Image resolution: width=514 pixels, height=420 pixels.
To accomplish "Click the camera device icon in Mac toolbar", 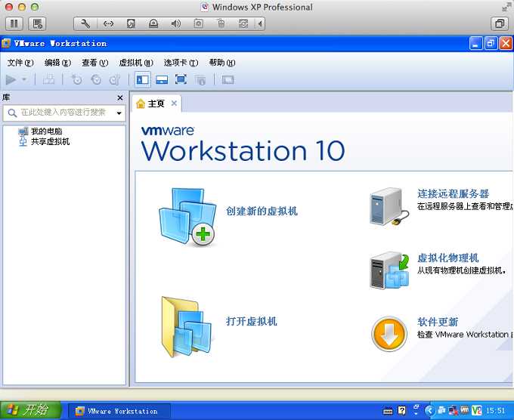I will click(x=198, y=23).
